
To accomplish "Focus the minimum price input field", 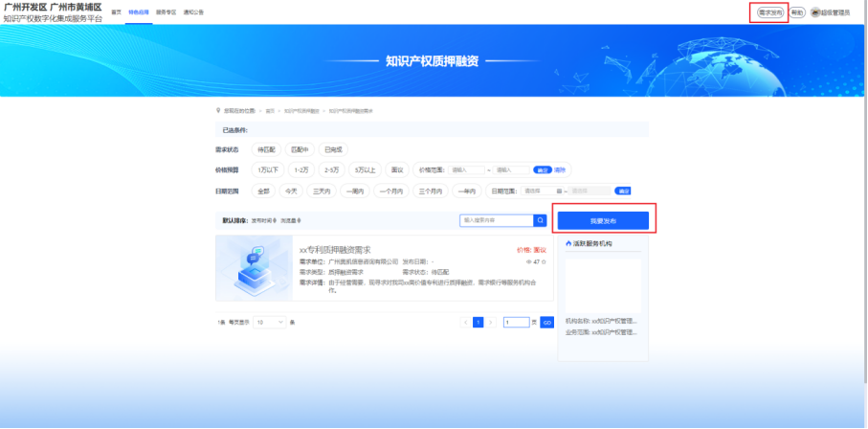I will click(x=466, y=169).
